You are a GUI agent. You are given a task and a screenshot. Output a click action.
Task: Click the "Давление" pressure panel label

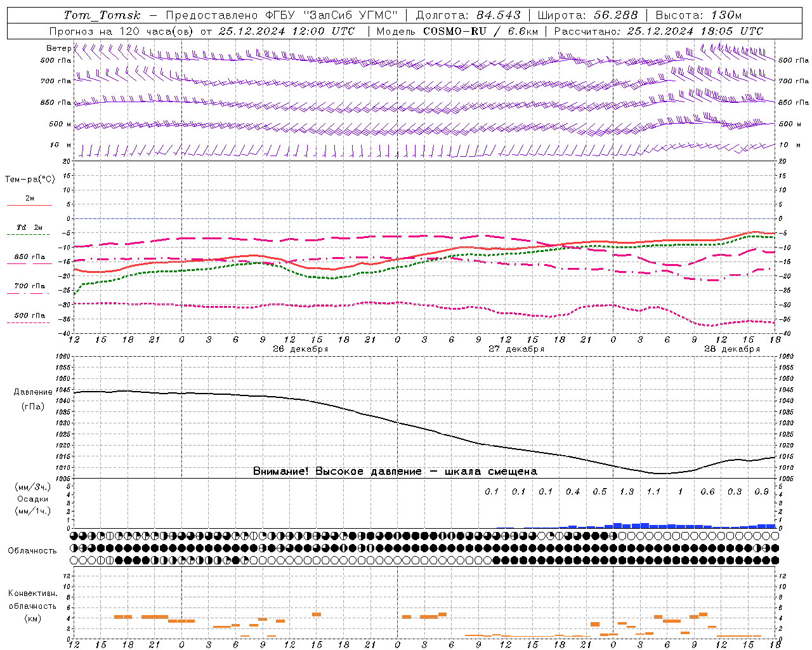[x=33, y=392]
